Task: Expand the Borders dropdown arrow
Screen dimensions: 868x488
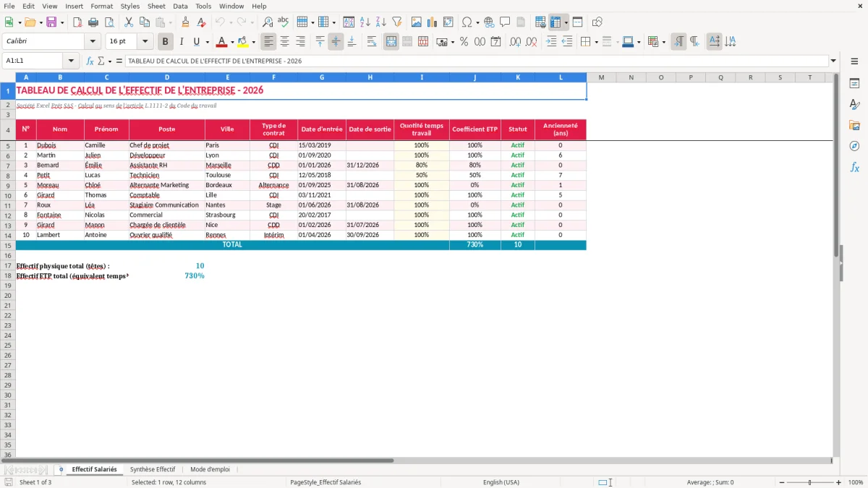Action: point(596,42)
